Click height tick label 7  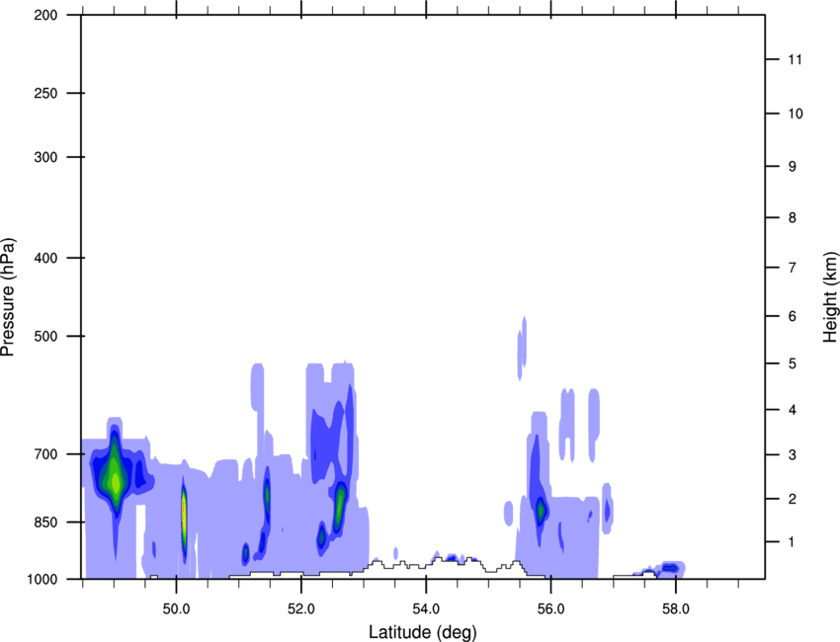click(793, 268)
